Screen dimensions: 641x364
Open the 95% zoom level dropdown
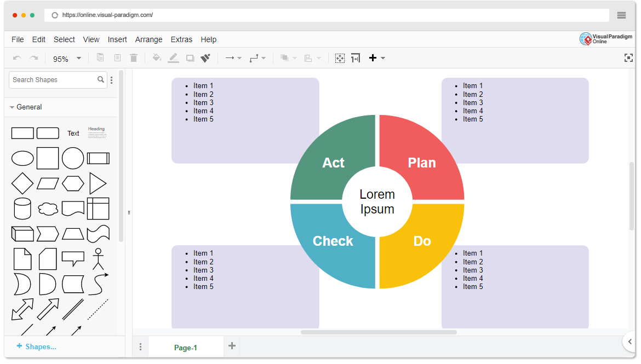pyautogui.click(x=67, y=59)
